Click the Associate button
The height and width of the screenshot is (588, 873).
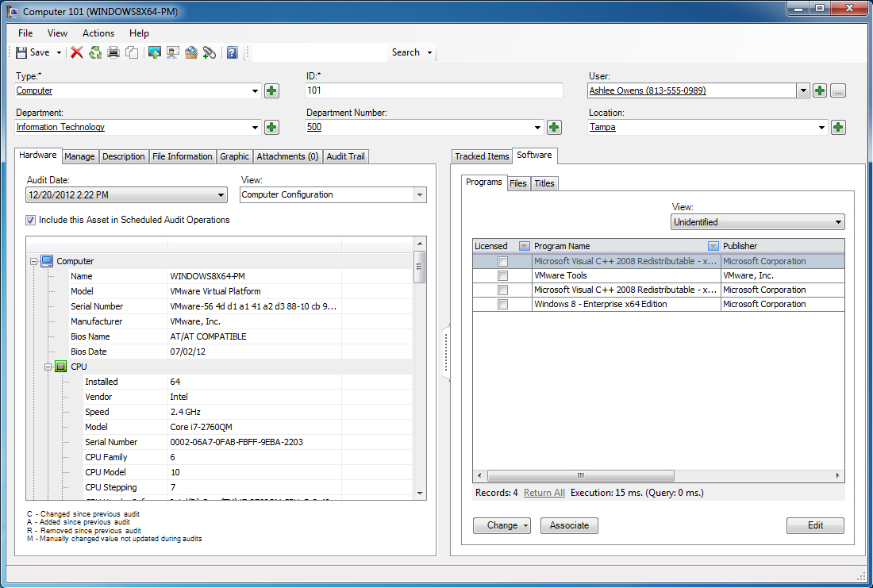click(569, 525)
